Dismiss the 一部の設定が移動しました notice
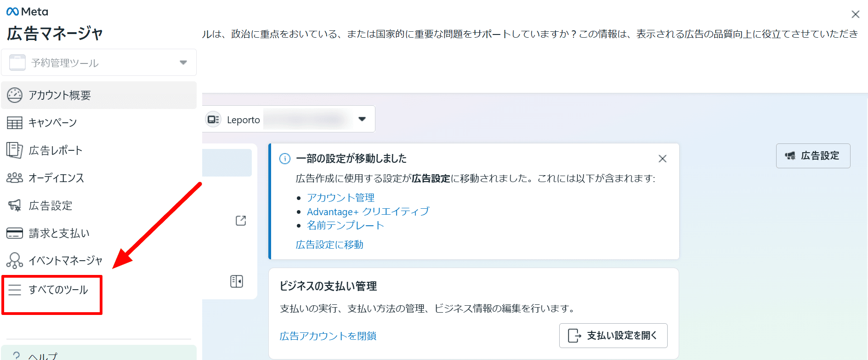The height and width of the screenshot is (360, 868). pos(663,159)
